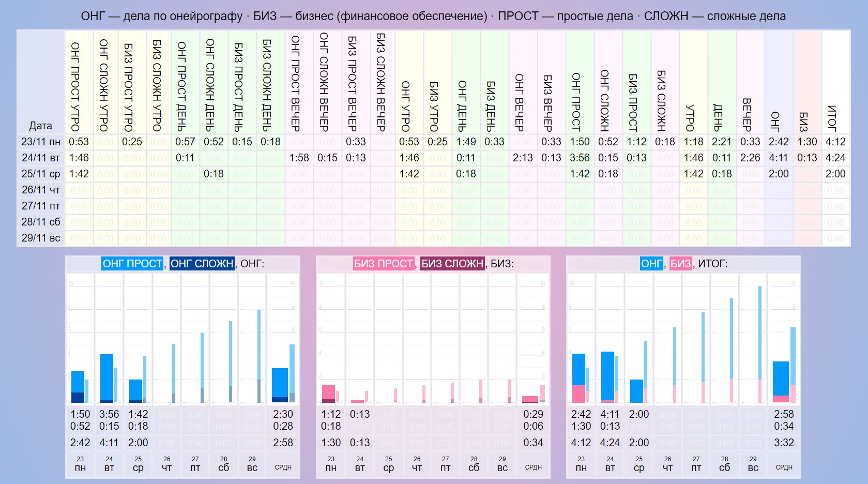Click the pink 'БИЗ' label in the ИТОГ chart legend
The height and width of the screenshot is (484, 868).
pos(680,264)
